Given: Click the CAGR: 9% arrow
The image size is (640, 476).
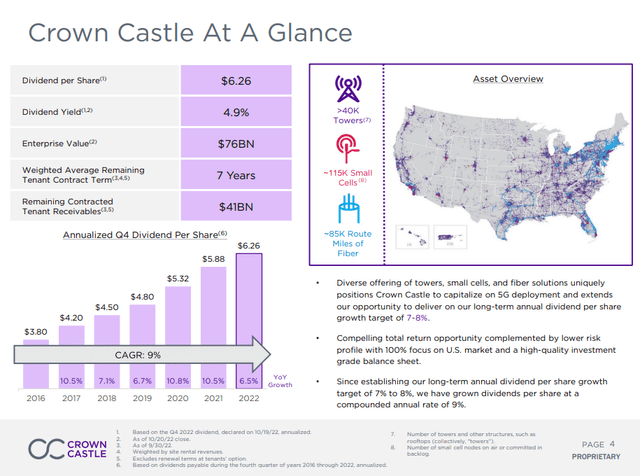Looking at the screenshot, I should tap(142, 354).
